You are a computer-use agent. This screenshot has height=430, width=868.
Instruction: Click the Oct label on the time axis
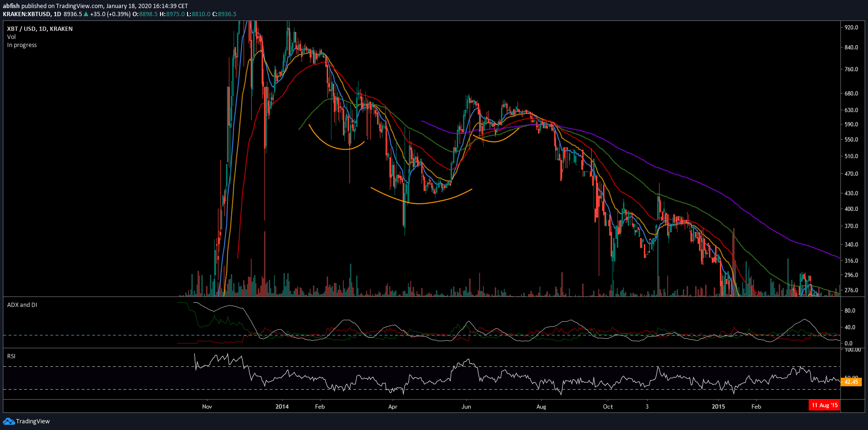click(x=608, y=407)
